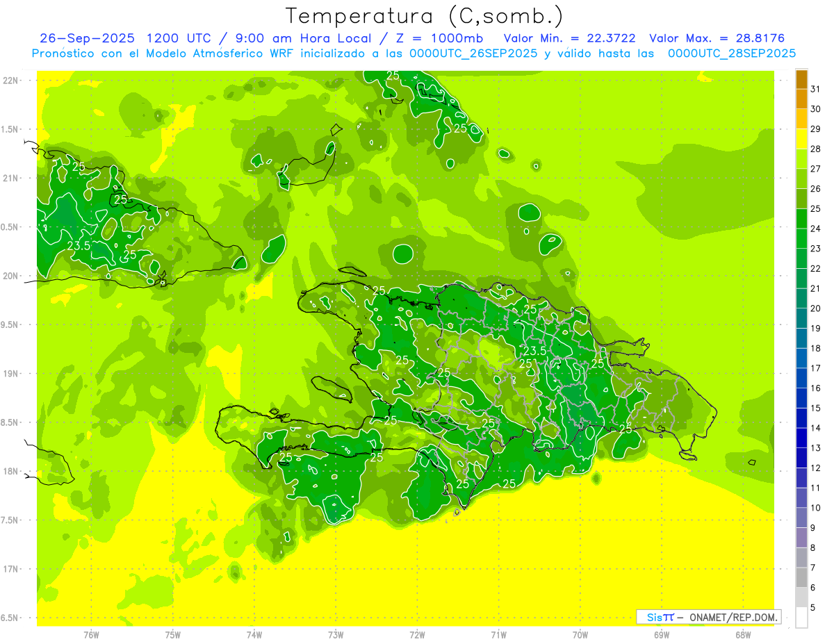Image resolution: width=834 pixels, height=644 pixels.
Task: Pick the orange-brown swatch above 31 in legend
Action: pyautogui.click(x=801, y=79)
